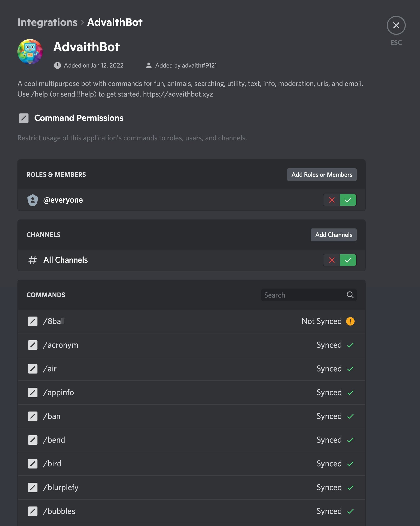Click the ROLES & MEMBERS header
This screenshot has height=526, width=420.
pos(56,175)
